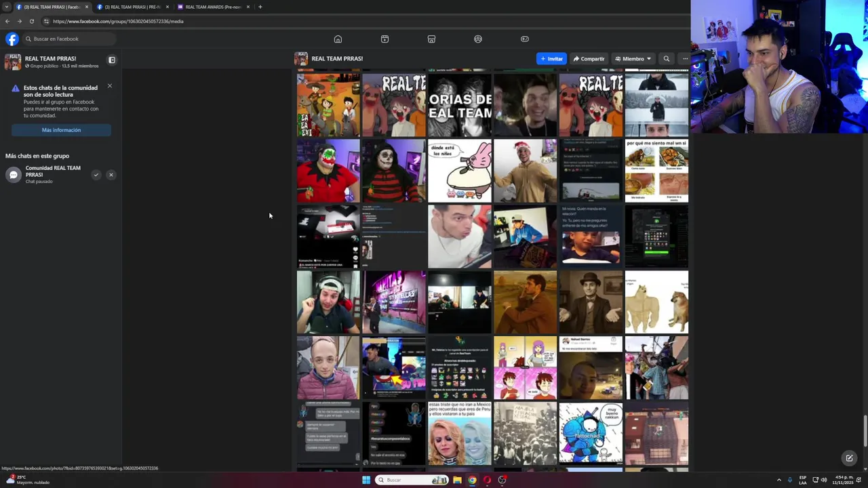Open the buff doge versus cheems meme
This screenshot has height=488, width=868.
coord(656,302)
